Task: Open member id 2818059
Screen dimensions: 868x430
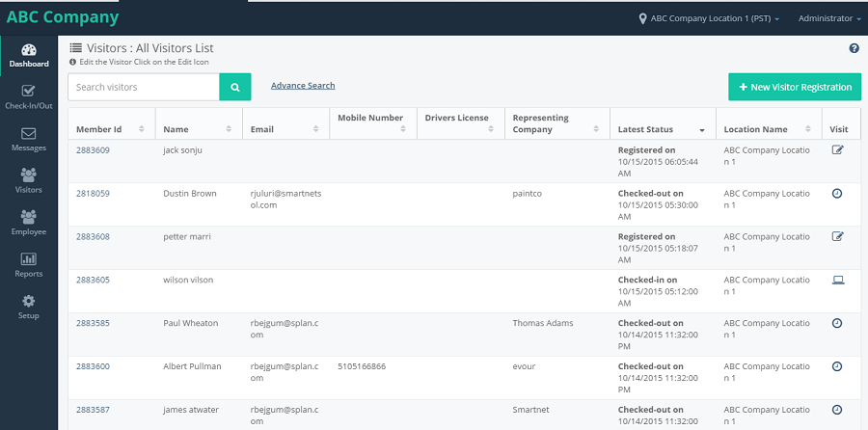Action: pyautogui.click(x=93, y=193)
